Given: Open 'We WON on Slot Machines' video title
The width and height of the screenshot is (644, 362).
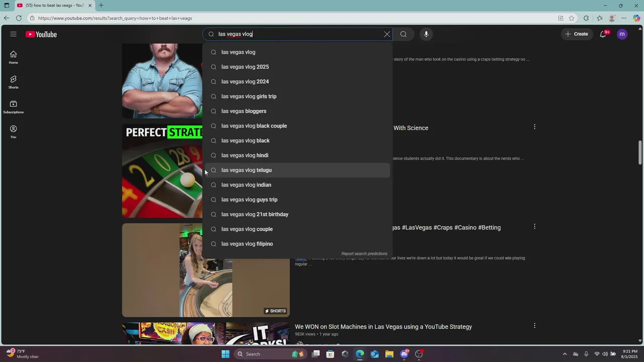Looking at the screenshot, I should [383, 327].
